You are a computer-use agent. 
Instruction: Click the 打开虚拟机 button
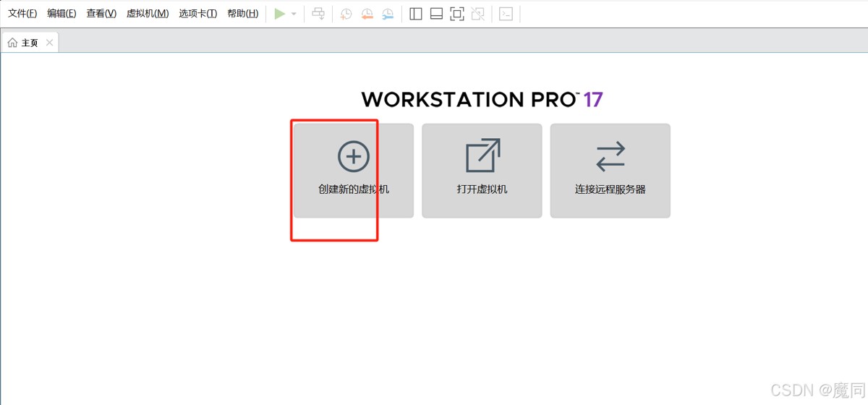482,171
